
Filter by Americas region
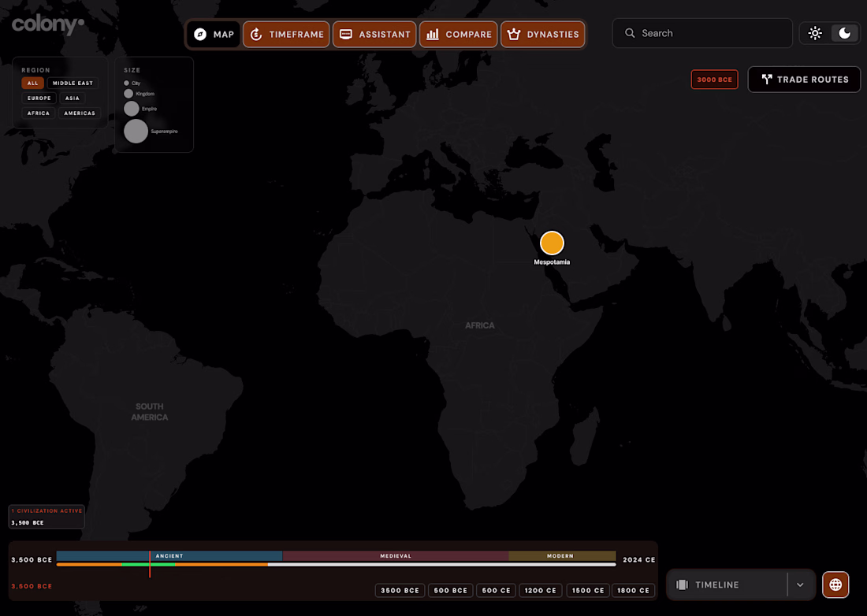pyautogui.click(x=80, y=113)
